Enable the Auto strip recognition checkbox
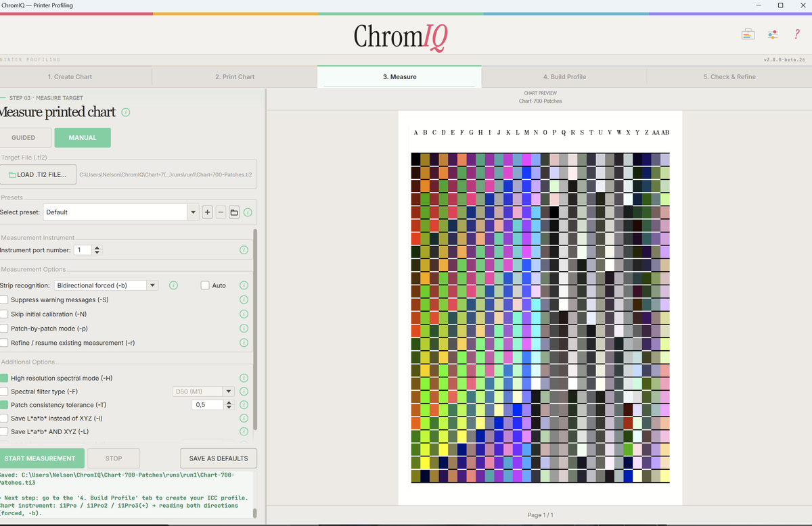 [205, 285]
